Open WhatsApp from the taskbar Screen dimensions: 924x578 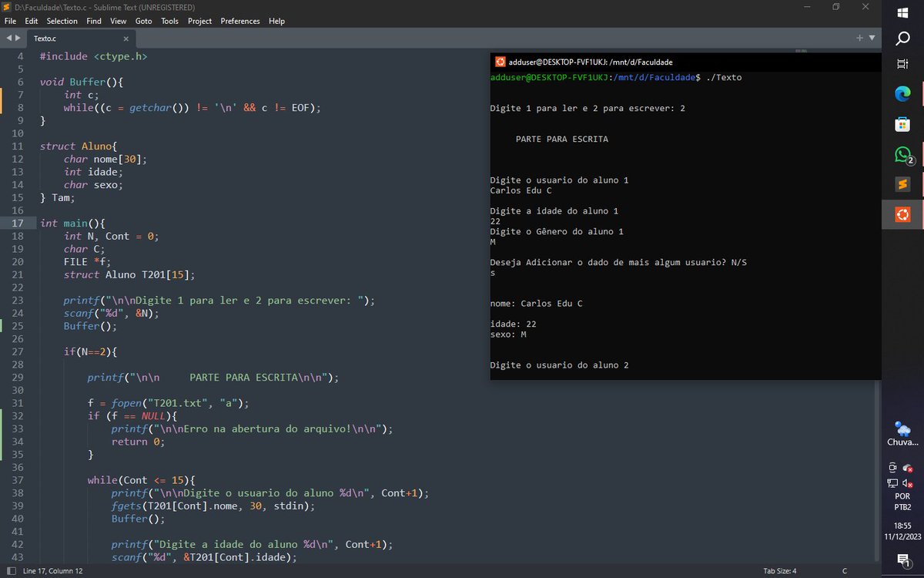(902, 154)
